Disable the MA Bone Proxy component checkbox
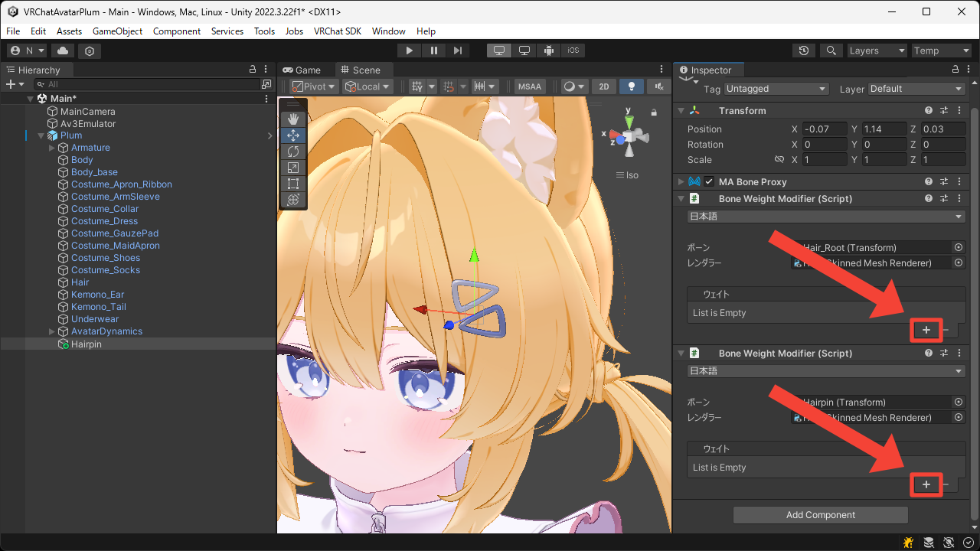Viewport: 980px width, 551px height. click(708, 181)
